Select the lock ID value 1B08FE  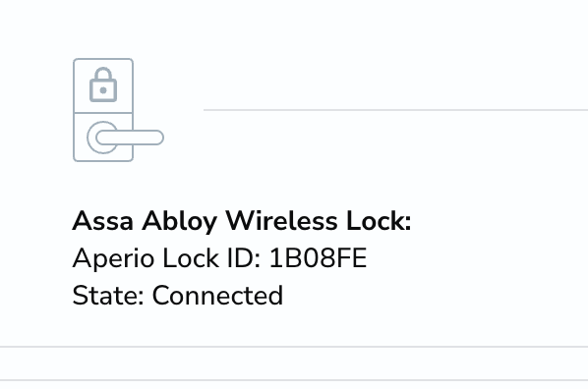(x=318, y=258)
